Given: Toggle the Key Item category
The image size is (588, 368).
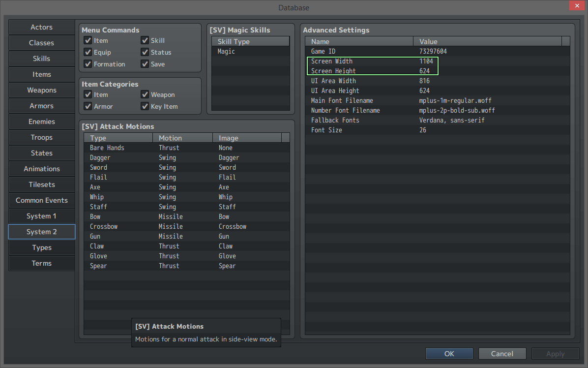Looking at the screenshot, I should click(145, 107).
